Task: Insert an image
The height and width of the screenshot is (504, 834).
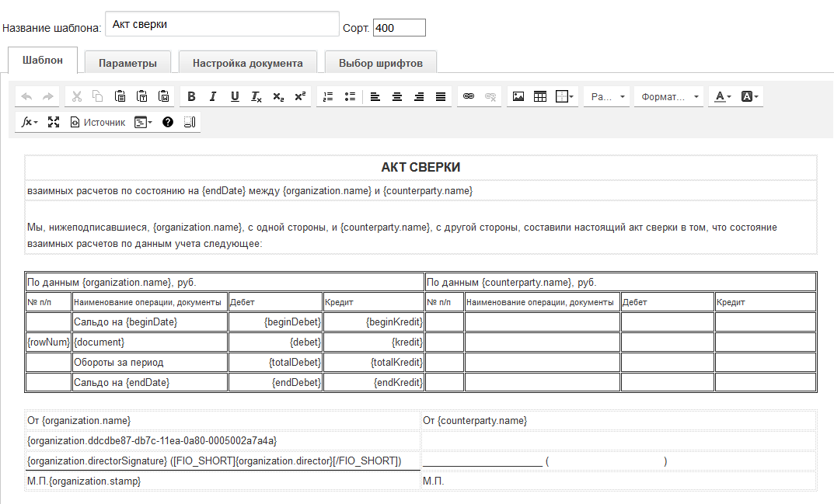Action: tap(518, 97)
